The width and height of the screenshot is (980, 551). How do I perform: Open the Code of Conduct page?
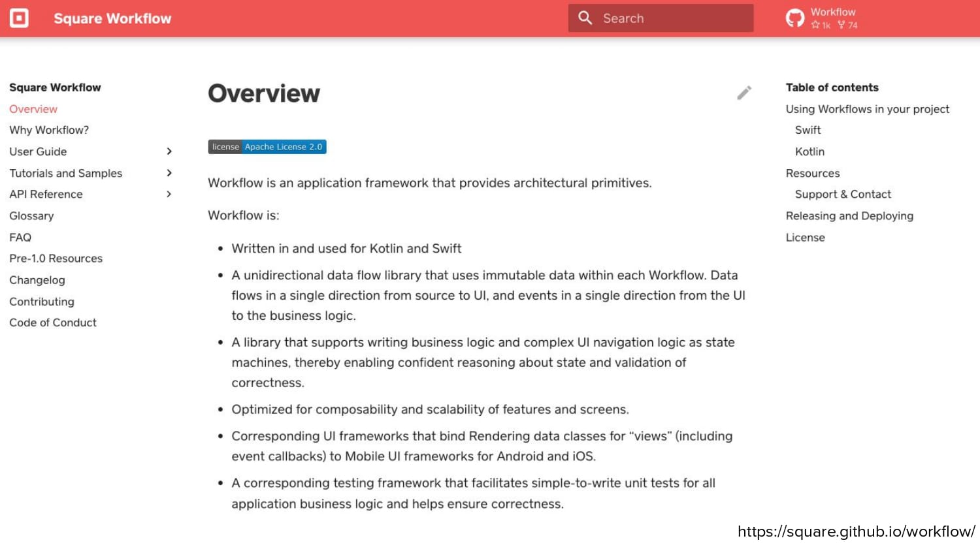(53, 323)
